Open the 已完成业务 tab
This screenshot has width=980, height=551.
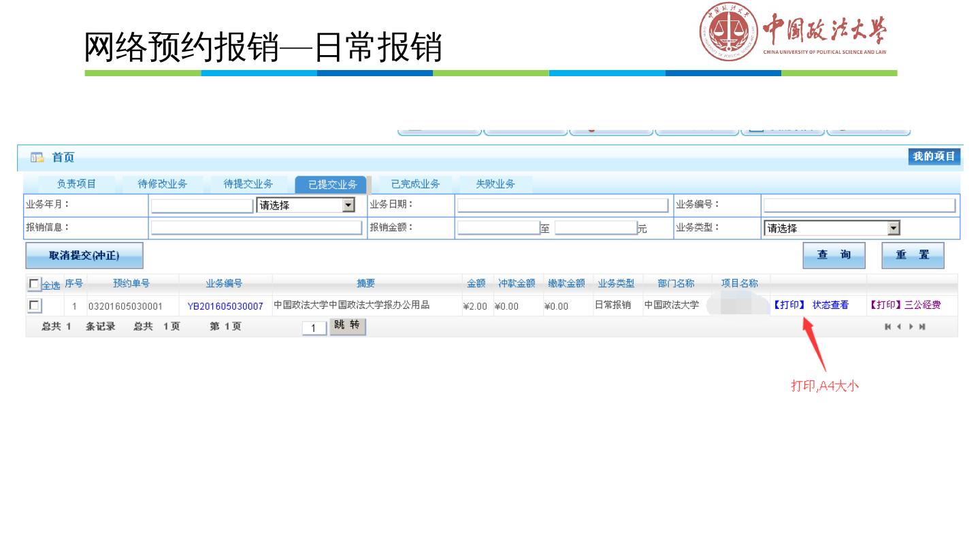pyautogui.click(x=415, y=184)
